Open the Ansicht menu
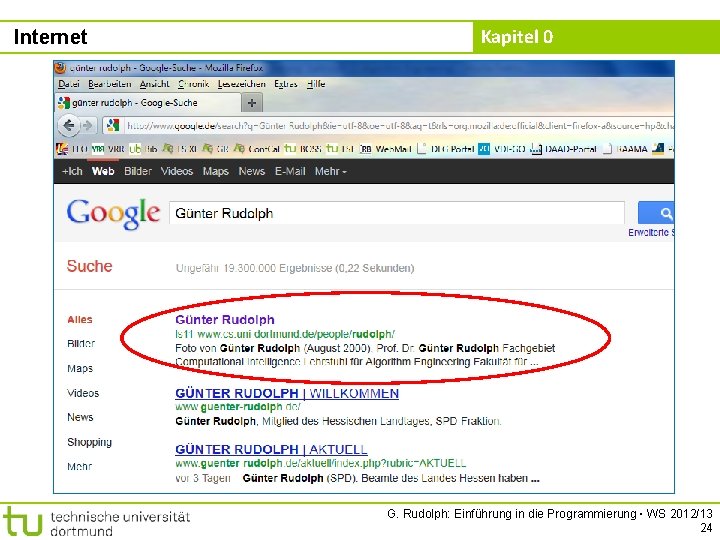This screenshot has height=540, width=720. 155,84
